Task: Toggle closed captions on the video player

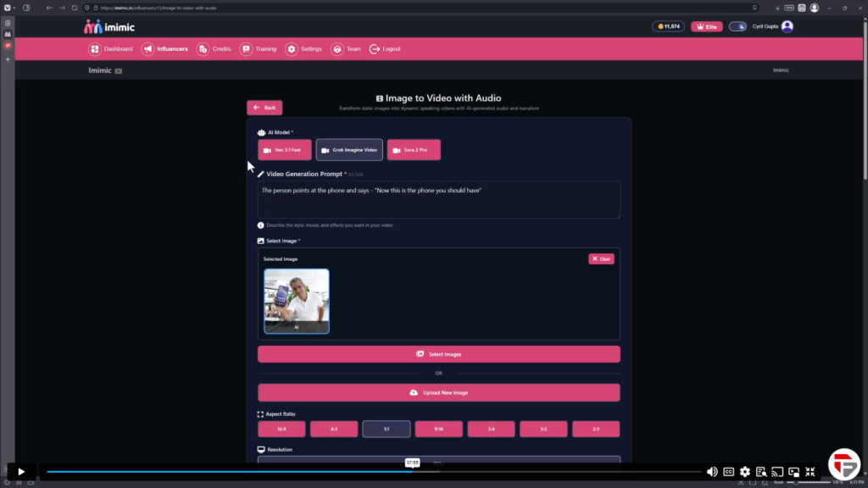Action: tap(728, 472)
